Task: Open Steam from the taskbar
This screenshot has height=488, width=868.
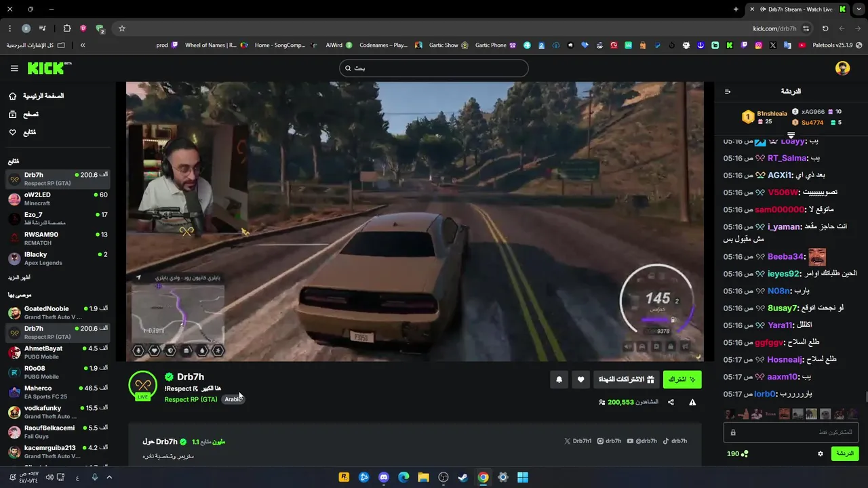Action: (x=463, y=477)
